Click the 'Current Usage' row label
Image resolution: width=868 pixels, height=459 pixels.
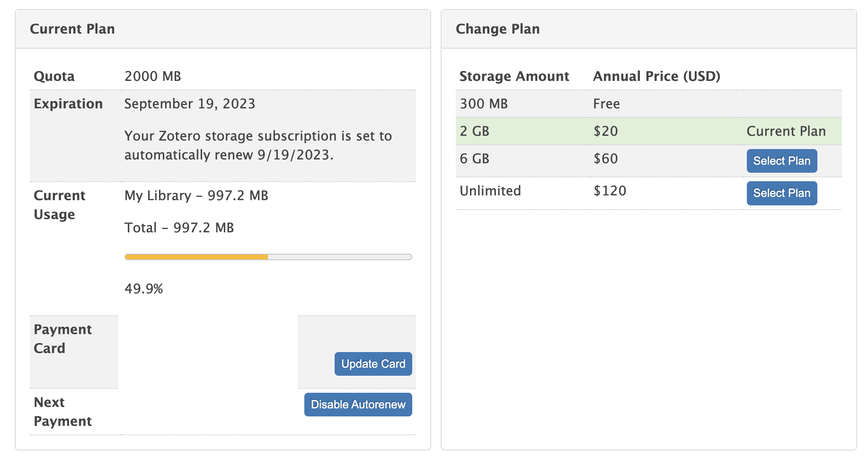click(59, 205)
